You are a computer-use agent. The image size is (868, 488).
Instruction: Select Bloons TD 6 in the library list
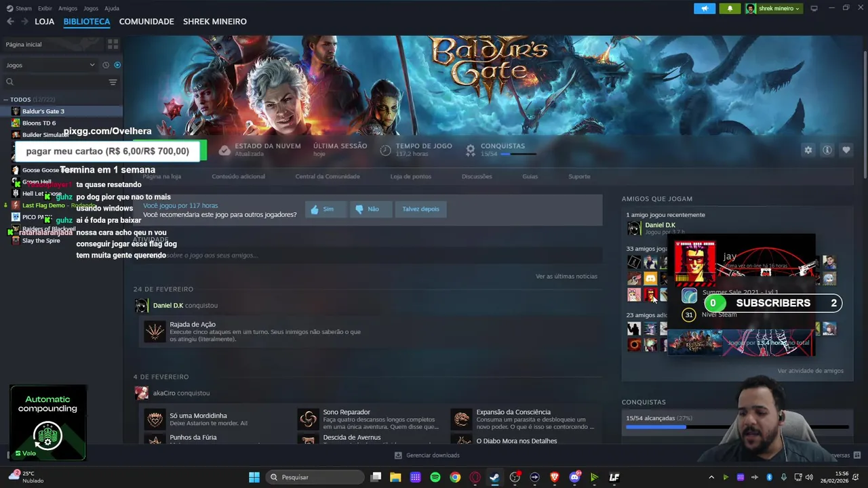(61, 123)
